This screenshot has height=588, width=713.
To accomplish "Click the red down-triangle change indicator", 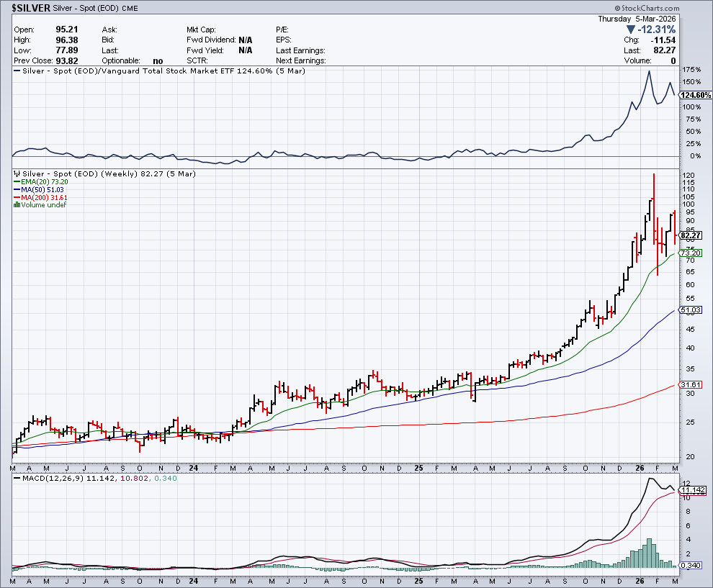I will (x=631, y=30).
